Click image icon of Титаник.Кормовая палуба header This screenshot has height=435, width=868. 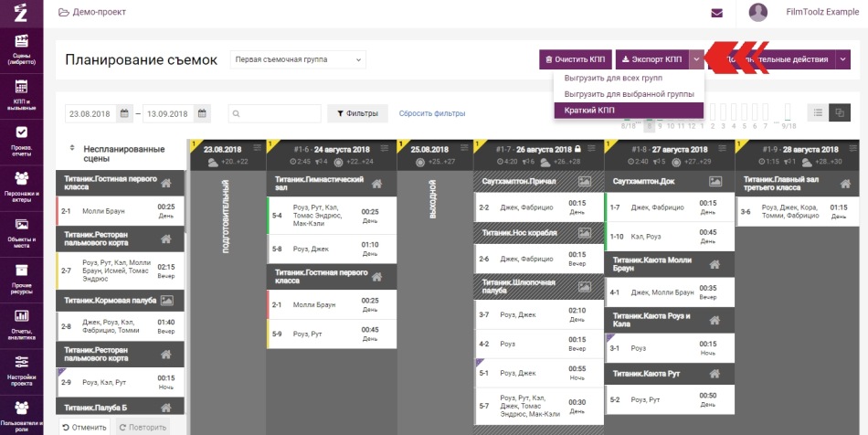(x=166, y=301)
